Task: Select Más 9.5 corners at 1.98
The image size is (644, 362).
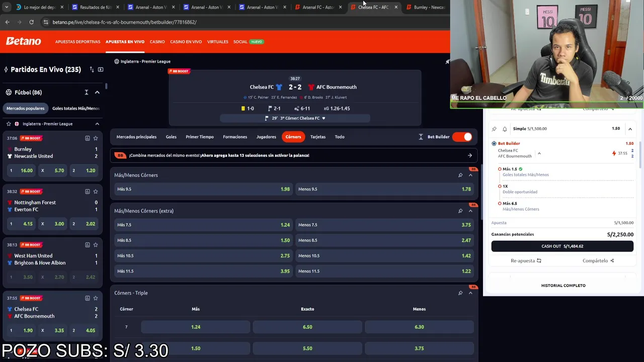Action: (203, 189)
